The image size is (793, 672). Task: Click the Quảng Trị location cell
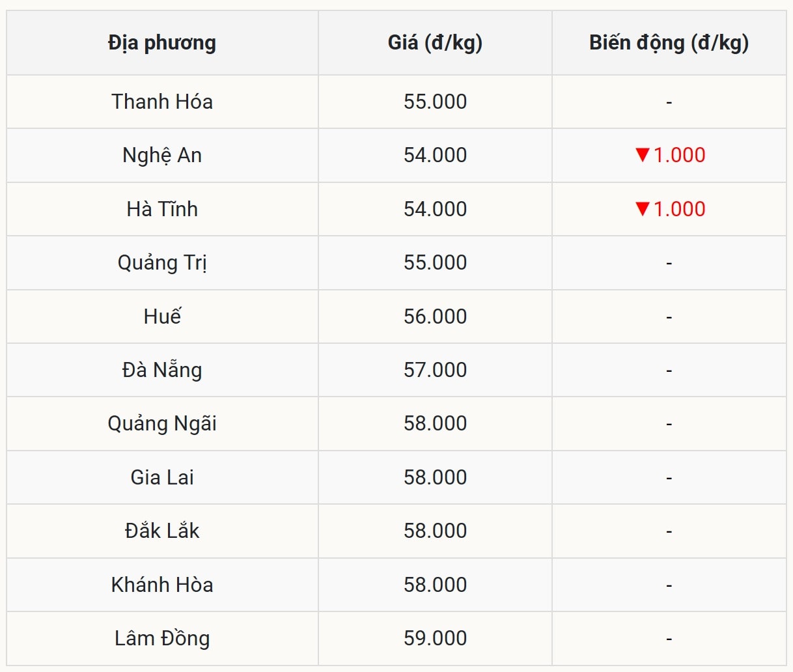(x=162, y=263)
